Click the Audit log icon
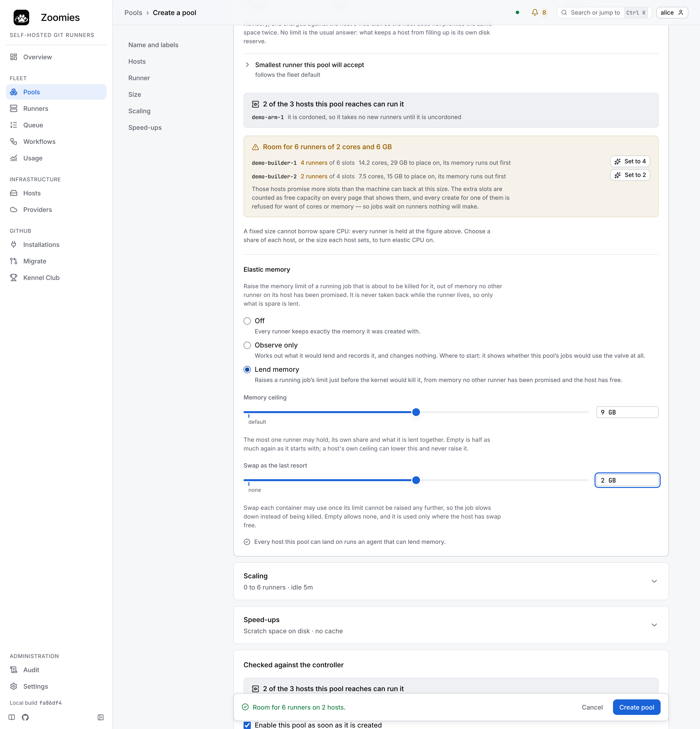Screen dimensions: 700x729 [14, 670]
